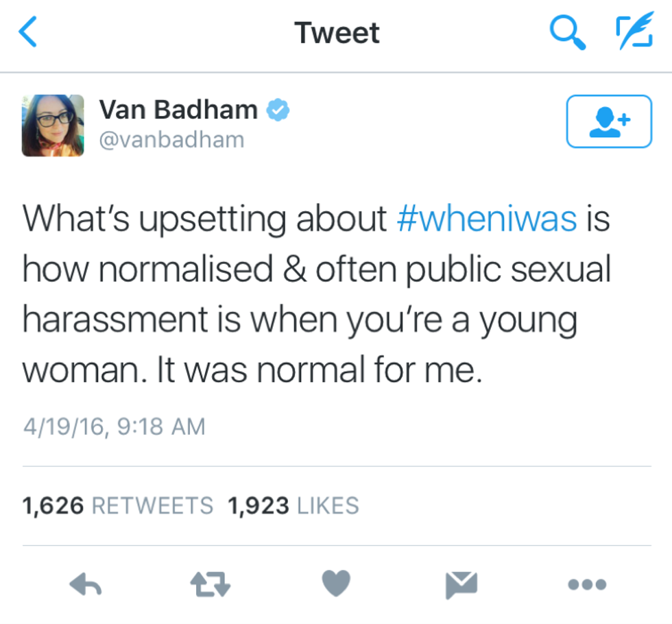
Task: Reply to this tweet
Action: click(x=86, y=584)
